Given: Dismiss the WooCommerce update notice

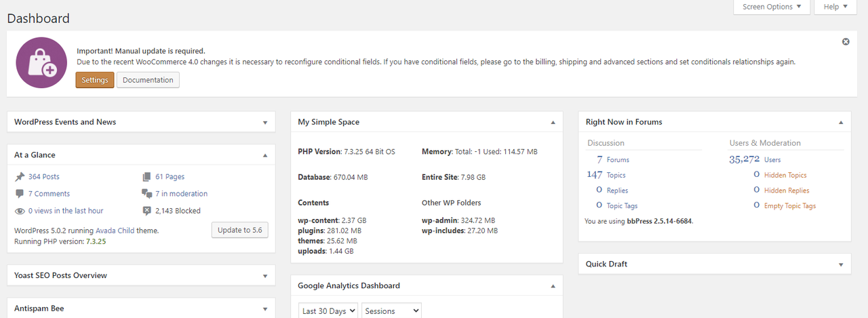Looking at the screenshot, I should click(x=846, y=42).
